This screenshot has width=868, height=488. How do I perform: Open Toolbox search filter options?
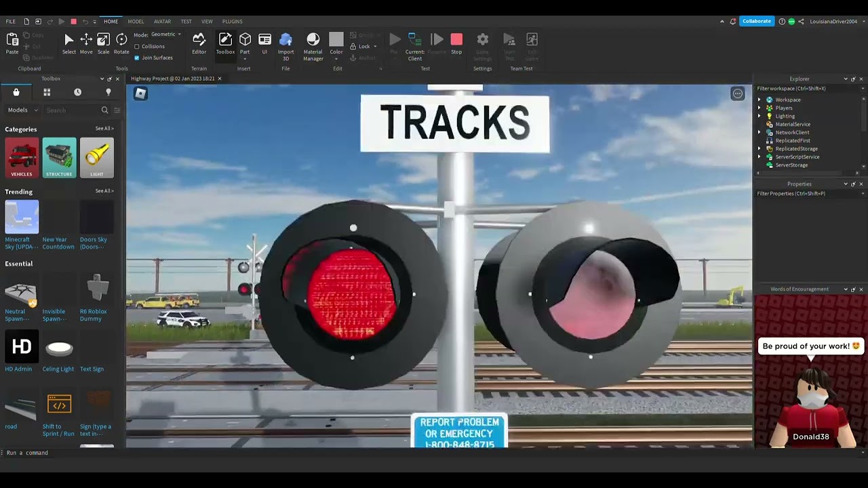pos(117,110)
